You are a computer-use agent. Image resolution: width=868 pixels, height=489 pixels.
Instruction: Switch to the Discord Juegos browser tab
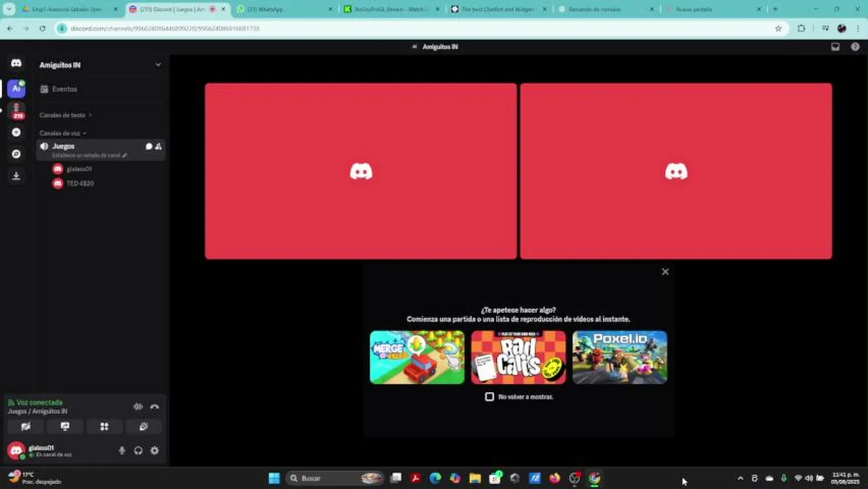[177, 10]
